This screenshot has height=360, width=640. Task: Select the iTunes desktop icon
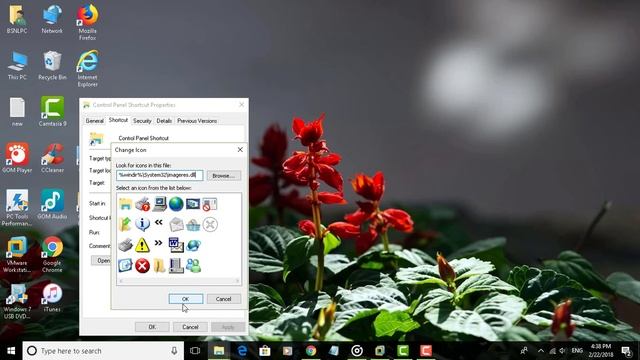coord(52,298)
